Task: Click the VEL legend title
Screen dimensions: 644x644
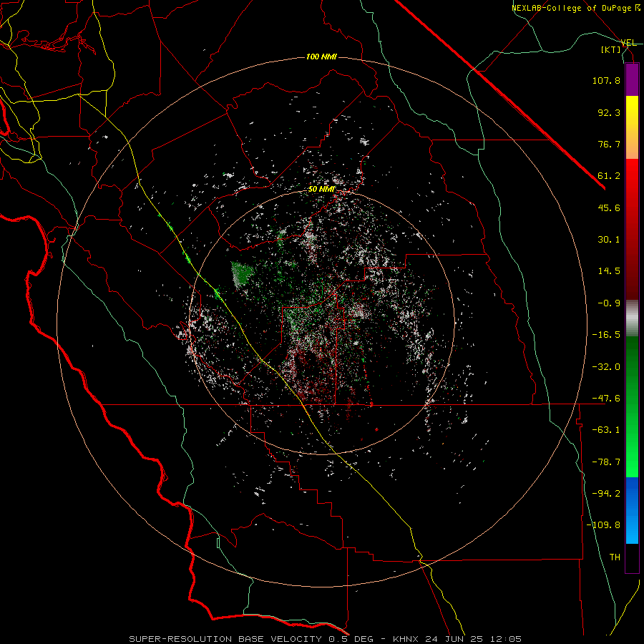Action: coord(628,43)
